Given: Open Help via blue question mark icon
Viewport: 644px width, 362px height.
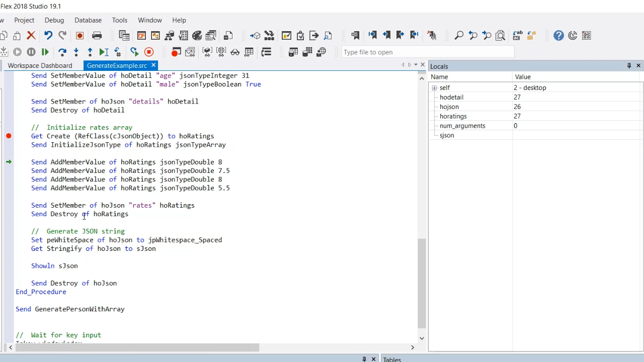Looking at the screenshot, I should tap(558, 35).
